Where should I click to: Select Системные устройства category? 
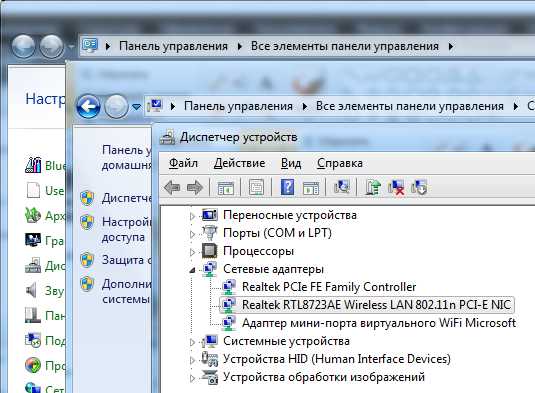(286, 341)
